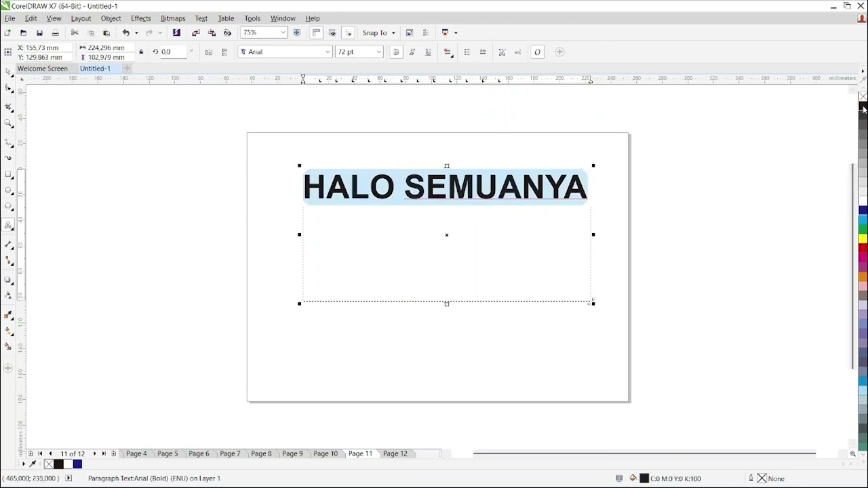Switch to the Page 4 tab

coord(136,453)
